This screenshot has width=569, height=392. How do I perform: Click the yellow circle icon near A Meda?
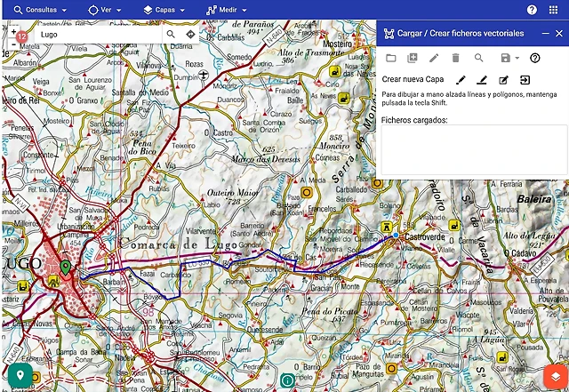click(307, 192)
